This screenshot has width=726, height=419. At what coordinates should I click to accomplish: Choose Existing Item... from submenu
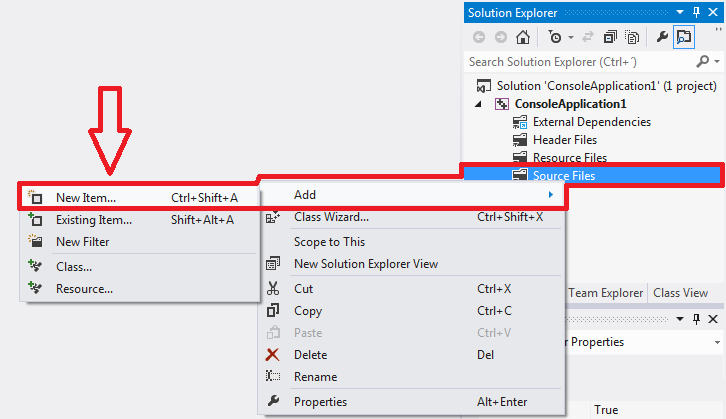pyautogui.click(x=138, y=219)
